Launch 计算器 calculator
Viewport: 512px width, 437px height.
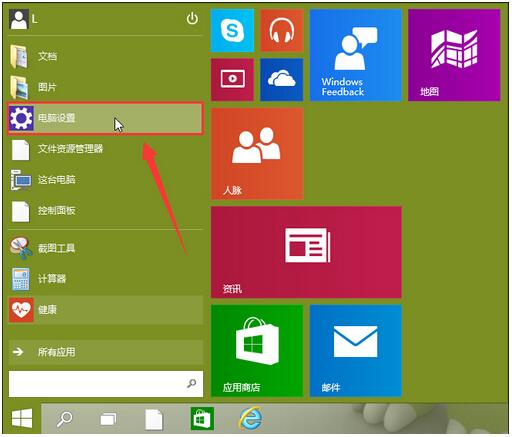tap(105, 279)
